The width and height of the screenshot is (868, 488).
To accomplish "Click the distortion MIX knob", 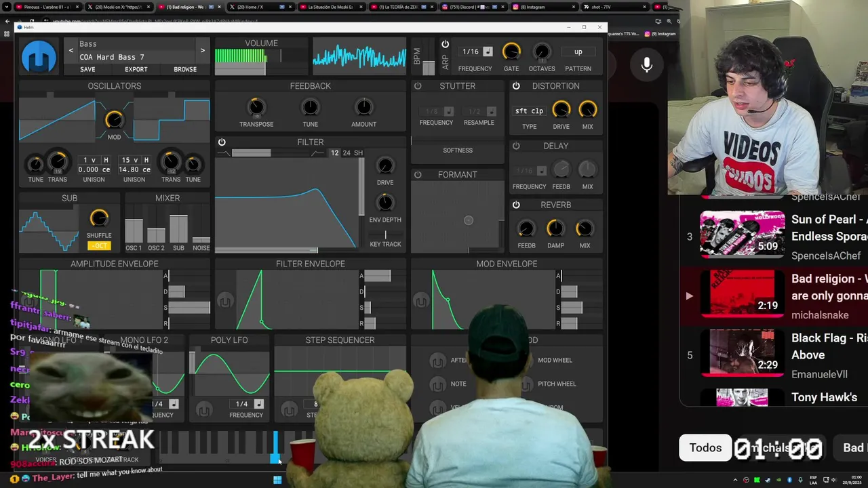I will click(x=587, y=109).
